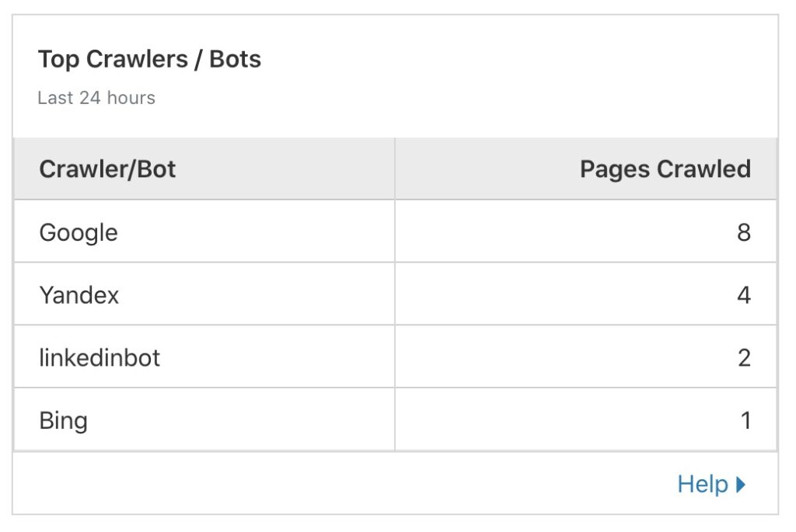796x532 pixels.
Task: Click the Pages Crawled column header
Action: (x=665, y=169)
